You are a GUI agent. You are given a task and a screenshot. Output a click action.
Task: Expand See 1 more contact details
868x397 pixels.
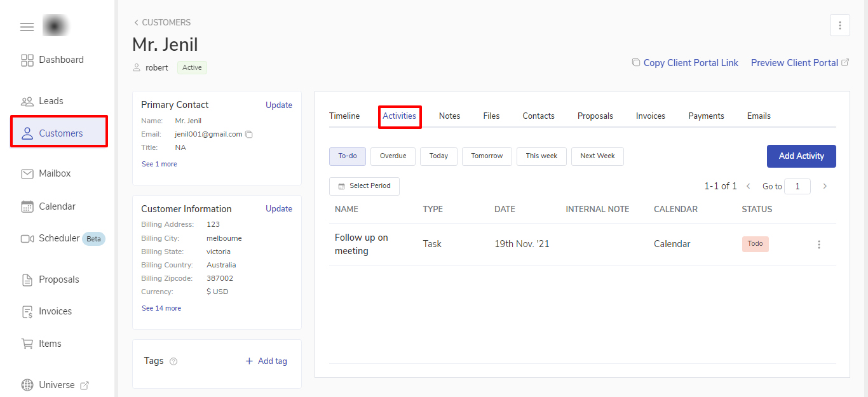click(159, 164)
